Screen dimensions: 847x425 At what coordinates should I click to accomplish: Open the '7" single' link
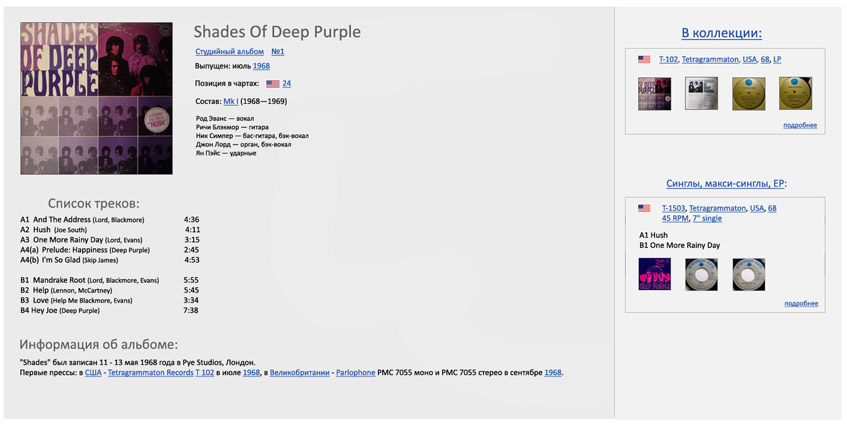pyautogui.click(x=707, y=218)
